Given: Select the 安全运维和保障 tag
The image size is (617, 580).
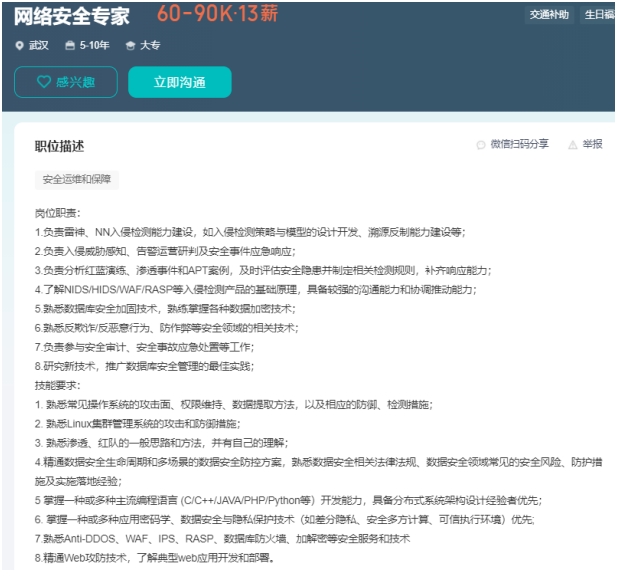Looking at the screenshot, I should pos(77,179).
